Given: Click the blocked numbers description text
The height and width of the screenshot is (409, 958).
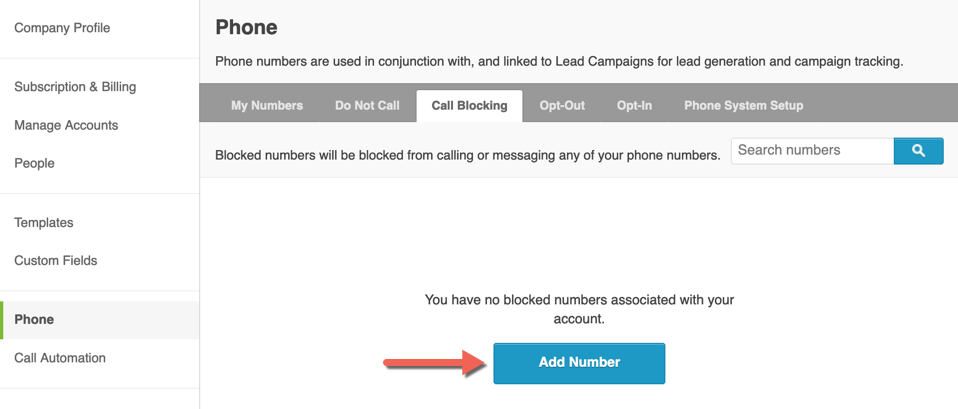Looking at the screenshot, I should click(467, 155).
